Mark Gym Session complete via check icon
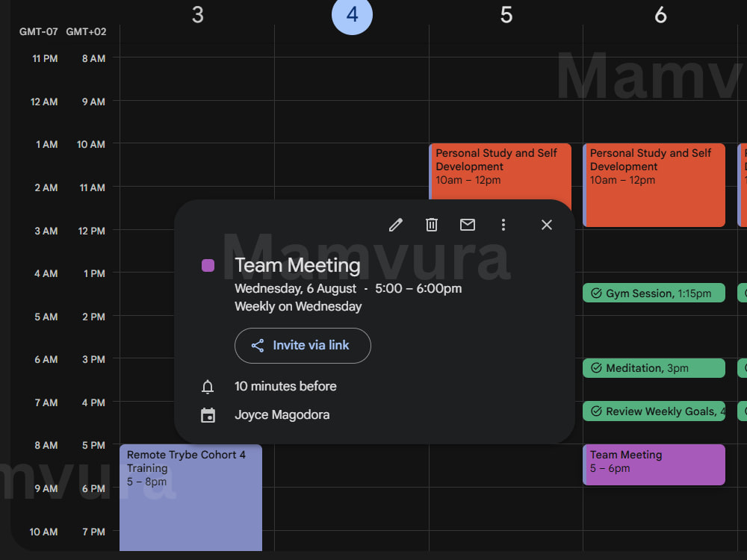 pos(596,293)
